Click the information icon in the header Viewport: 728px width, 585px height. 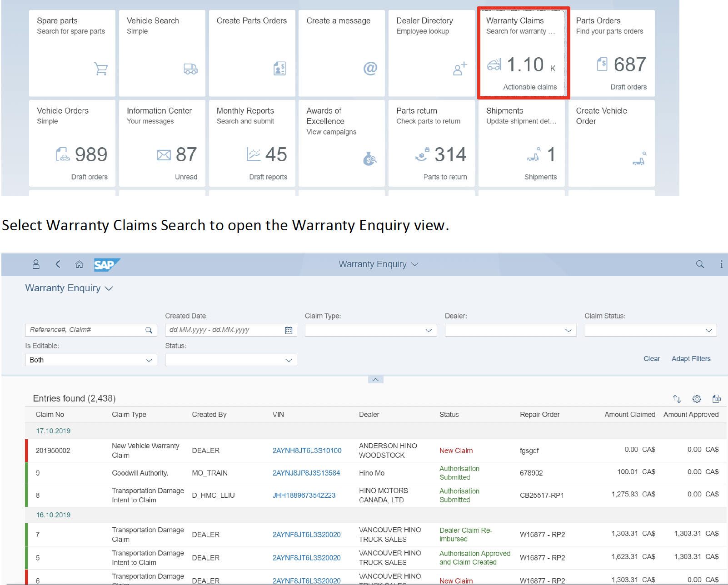[721, 264]
